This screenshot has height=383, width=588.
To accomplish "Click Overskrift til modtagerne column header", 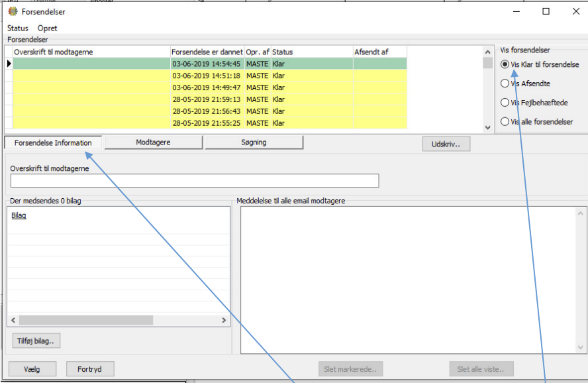I will click(x=91, y=52).
